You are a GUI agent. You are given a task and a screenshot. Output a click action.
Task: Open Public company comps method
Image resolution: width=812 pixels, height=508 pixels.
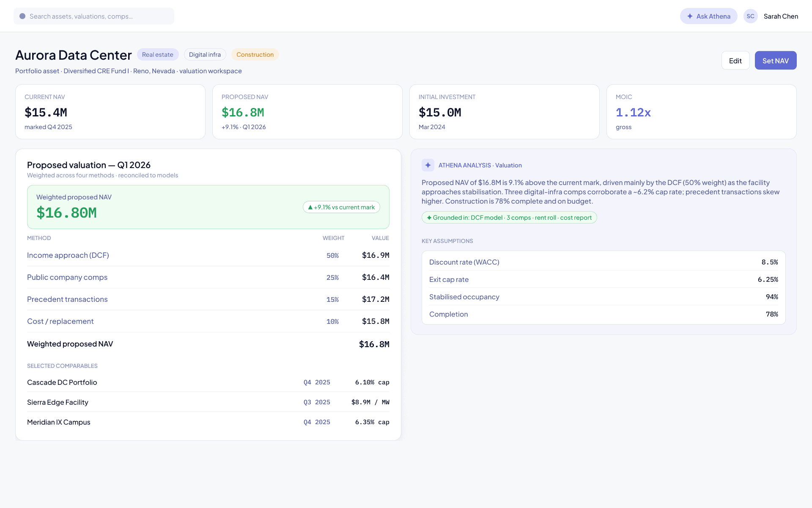point(208,277)
